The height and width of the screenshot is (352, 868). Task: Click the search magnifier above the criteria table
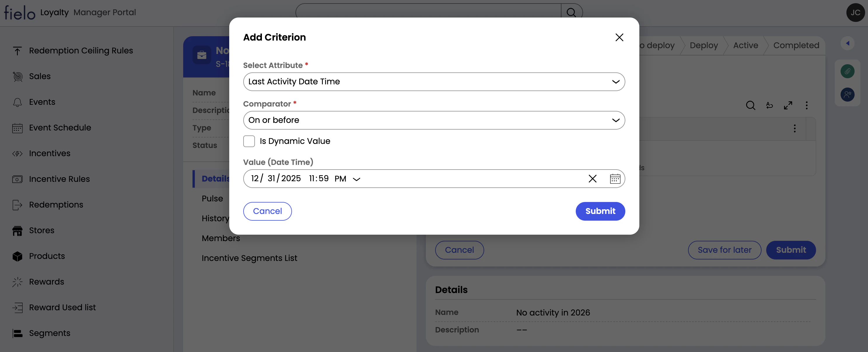[x=750, y=105]
